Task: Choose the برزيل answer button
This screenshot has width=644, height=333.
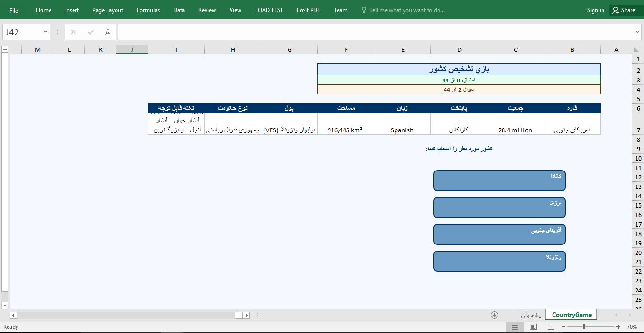Action: tap(499, 208)
